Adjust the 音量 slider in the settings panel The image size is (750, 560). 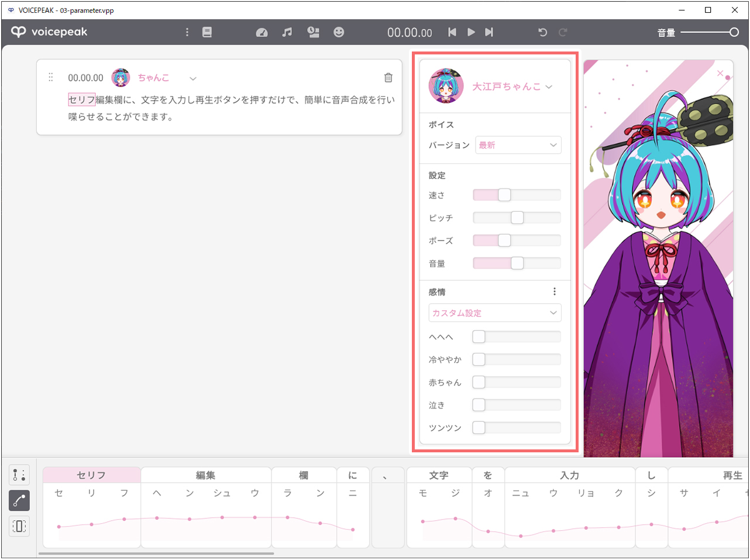[517, 263]
